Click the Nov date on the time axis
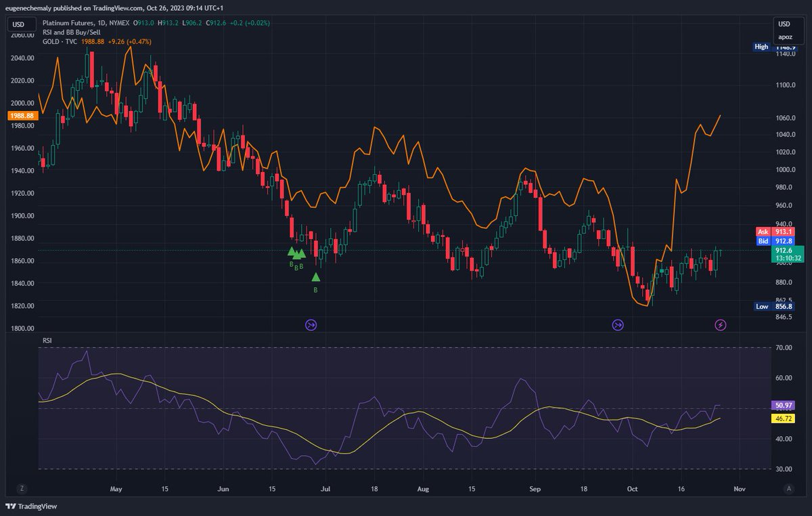812x516 pixels. [739, 488]
